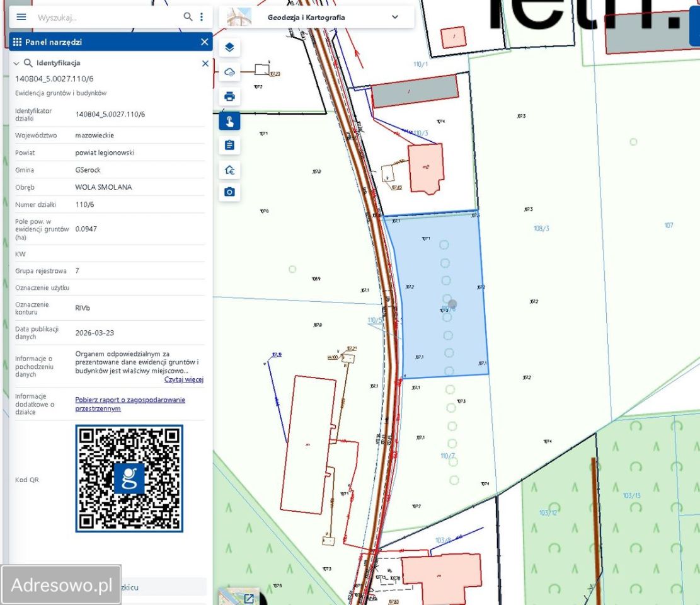This screenshot has height=605, width=700.
Task: Click the print map icon
Action: (x=229, y=96)
